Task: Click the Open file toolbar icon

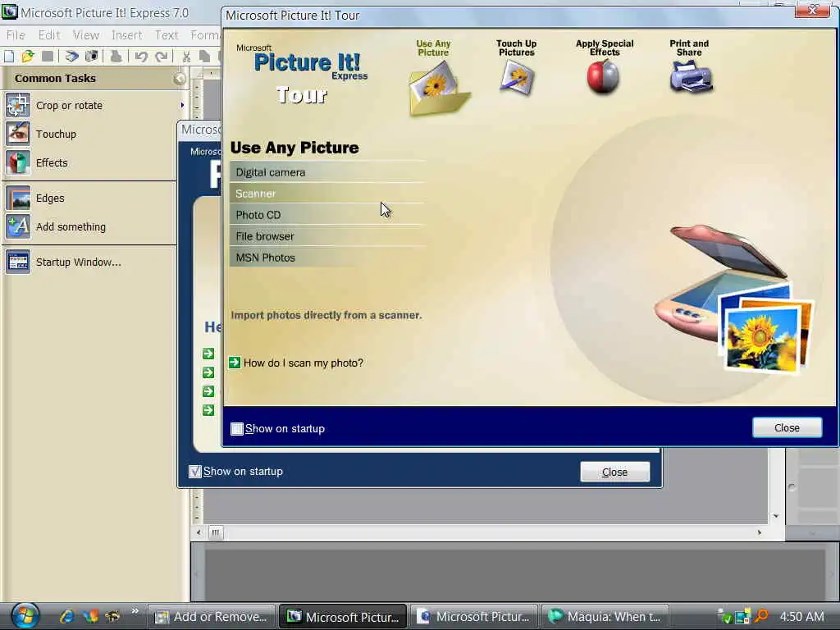Action: pyautogui.click(x=27, y=56)
